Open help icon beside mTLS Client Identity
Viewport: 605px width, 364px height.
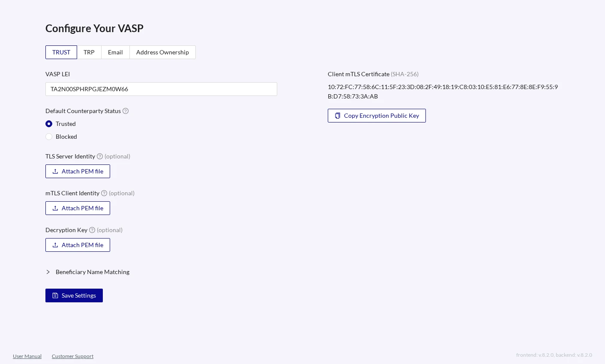(104, 193)
